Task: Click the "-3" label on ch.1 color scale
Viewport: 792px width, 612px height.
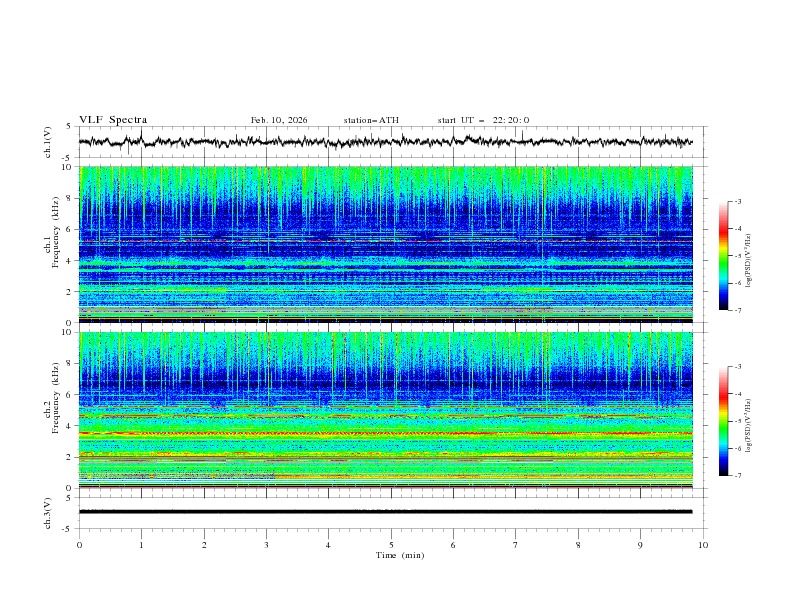Action: (737, 201)
